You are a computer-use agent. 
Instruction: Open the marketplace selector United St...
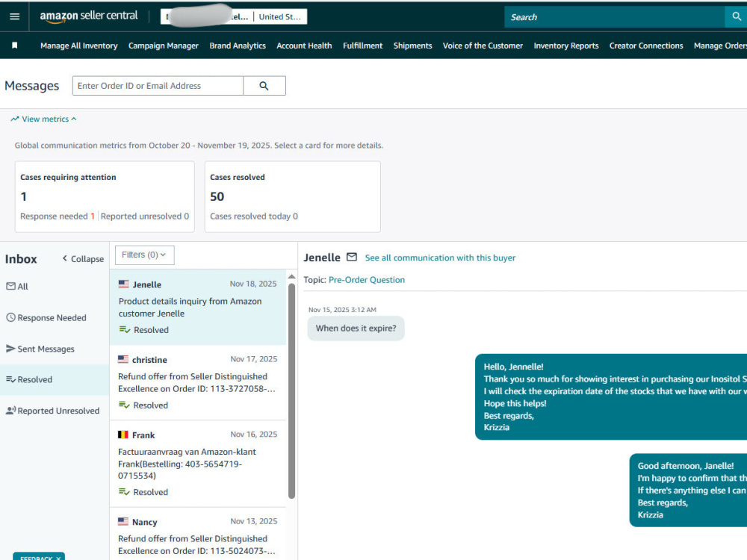280,16
